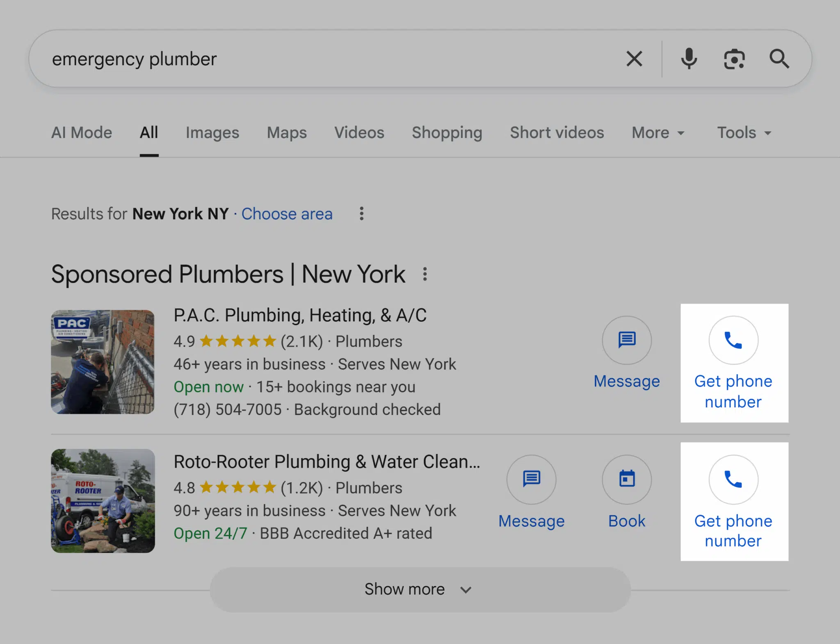This screenshot has height=644, width=840.
Task: Open three-dot menu beside Sponsored Plumbers heading
Action: point(425,274)
